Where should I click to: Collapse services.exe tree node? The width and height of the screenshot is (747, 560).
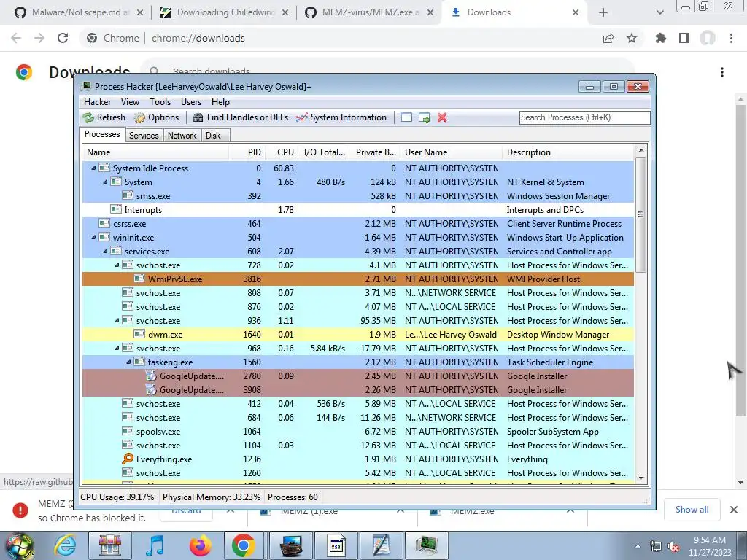(105, 251)
